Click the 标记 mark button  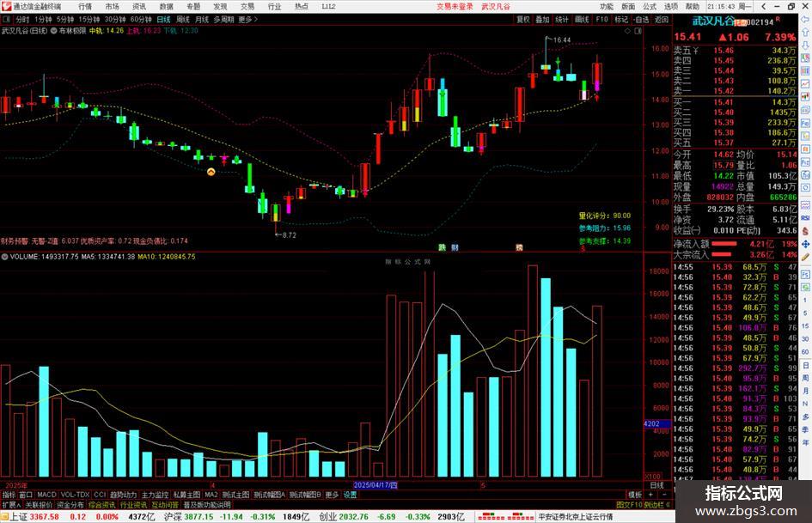pyautogui.click(x=621, y=20)
